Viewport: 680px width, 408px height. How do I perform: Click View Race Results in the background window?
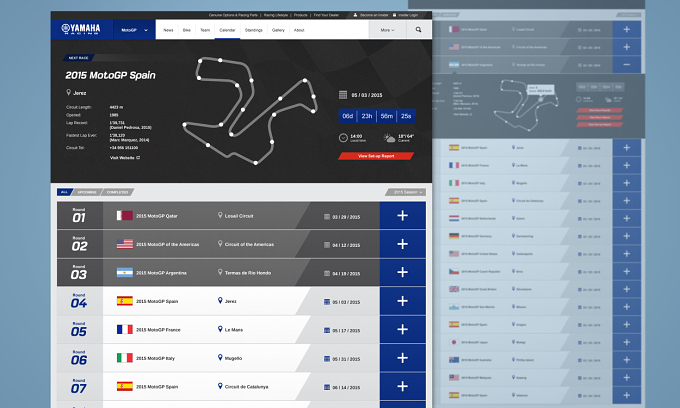click(600, 111)
